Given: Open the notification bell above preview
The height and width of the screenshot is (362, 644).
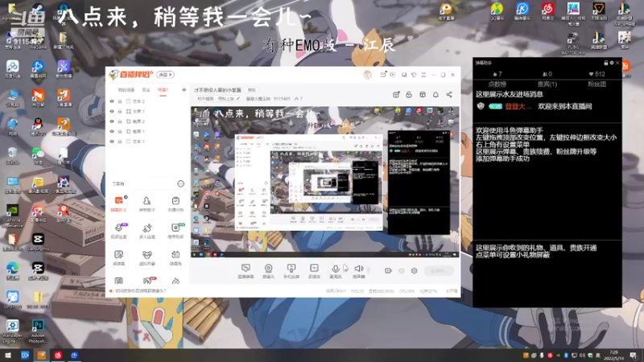Looking at the screenshot, I should (x=436, y=95).
